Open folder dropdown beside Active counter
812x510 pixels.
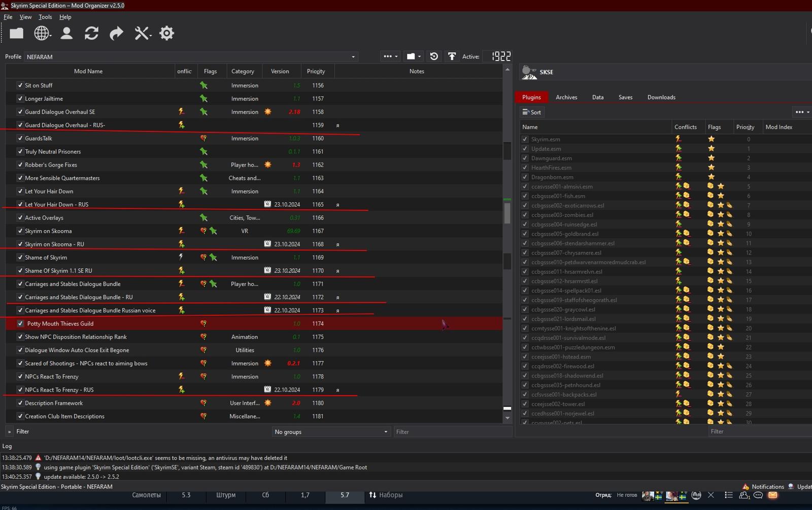tap(414, 56)
